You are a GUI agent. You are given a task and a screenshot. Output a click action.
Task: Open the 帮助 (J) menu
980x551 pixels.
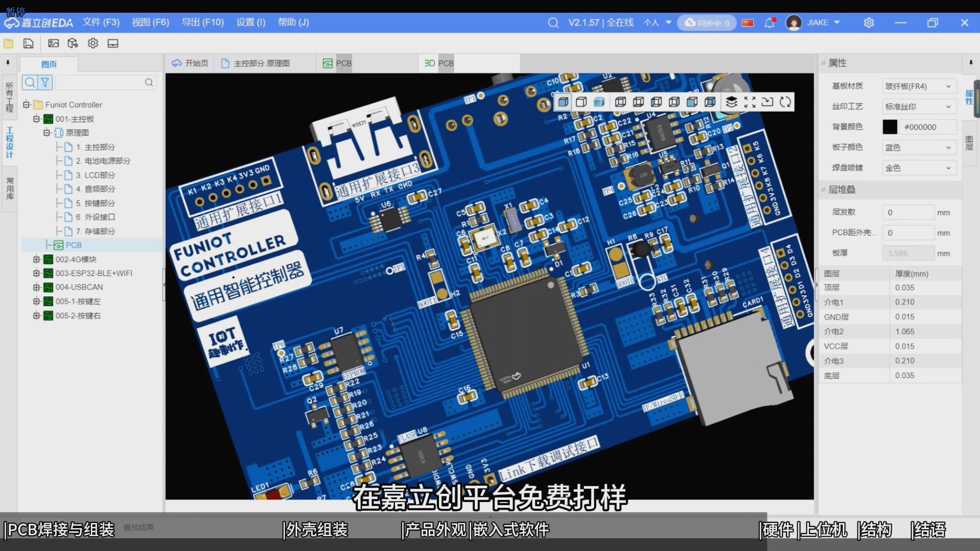[293, 22]
